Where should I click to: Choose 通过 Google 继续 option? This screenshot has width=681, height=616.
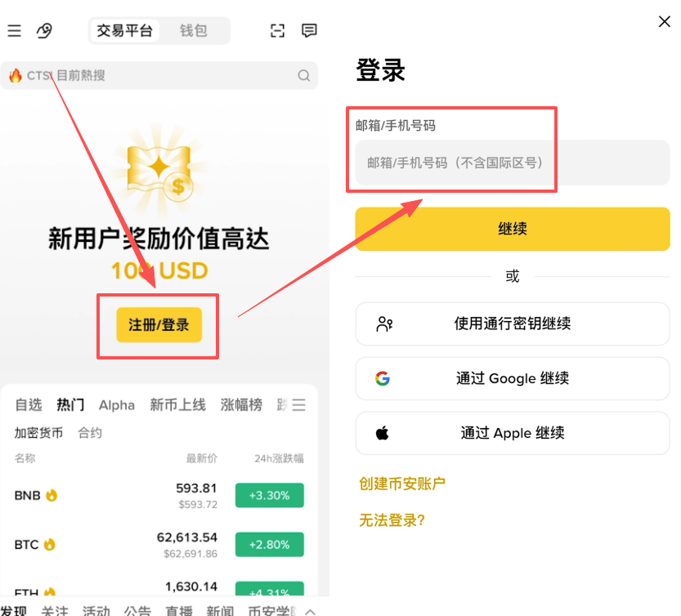click(x=513, y=378)
